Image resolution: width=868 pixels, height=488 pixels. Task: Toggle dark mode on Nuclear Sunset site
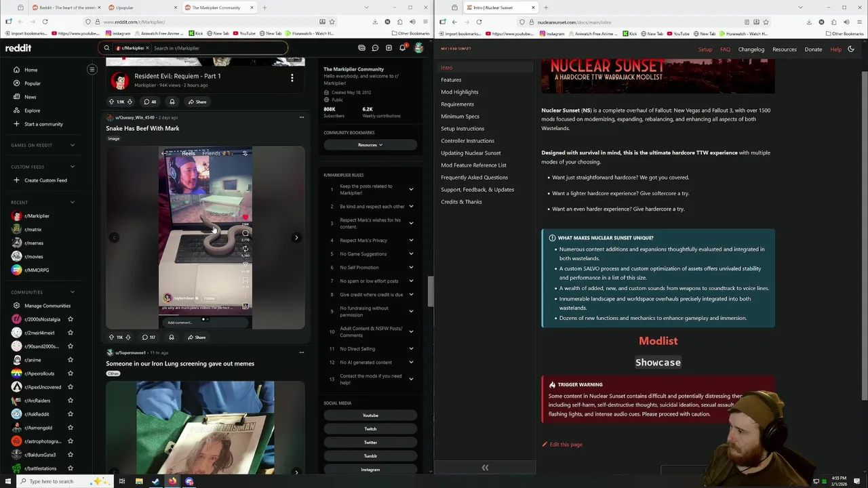pyautogui.click(x=852, y=49)
